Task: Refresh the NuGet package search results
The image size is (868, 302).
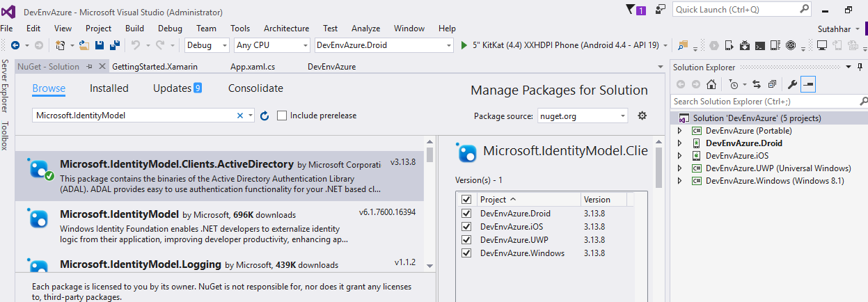Action: click(265, 116)
